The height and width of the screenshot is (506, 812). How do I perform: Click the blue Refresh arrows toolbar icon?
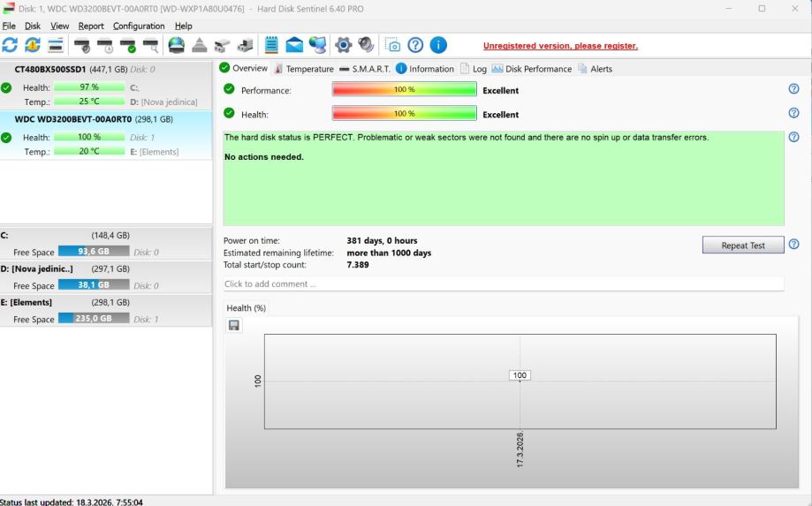click(10, 45)
